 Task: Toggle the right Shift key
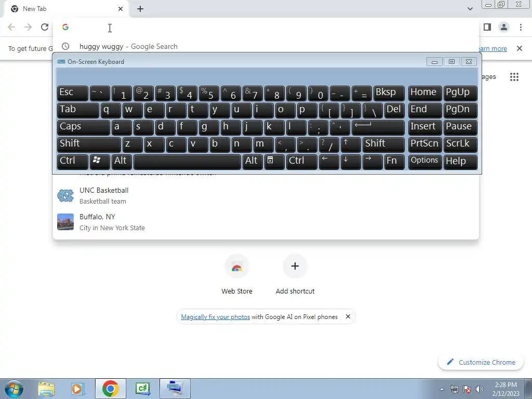coord(383,144)
